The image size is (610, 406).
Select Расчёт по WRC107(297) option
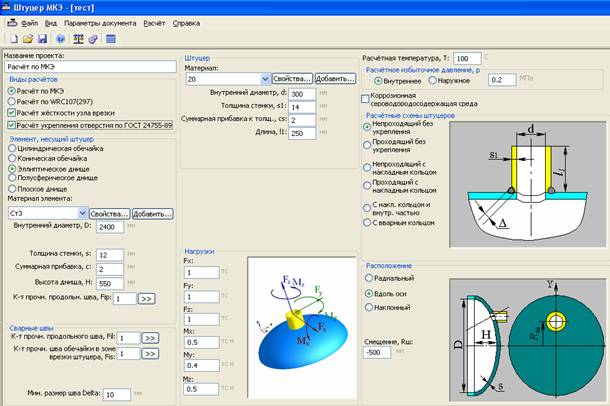pos(12,102)
